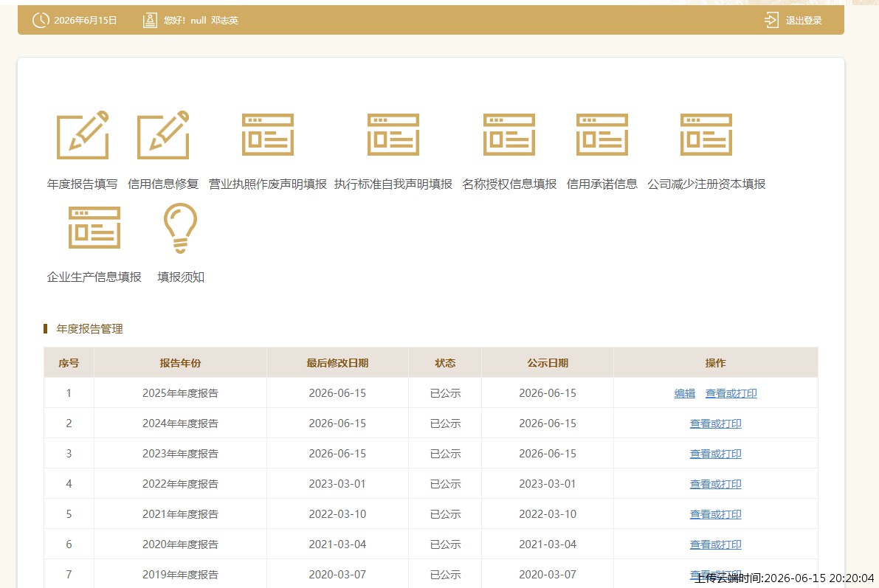879x588 pixels.
Task: View or print the 2020年 annual report
Action: pos(715,544)
